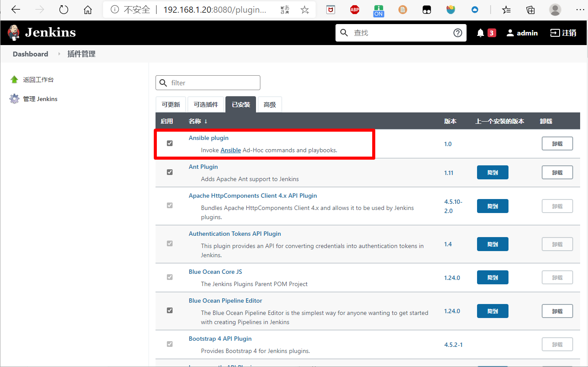Click the 注销 logout link
Image resolution: width=588 pixels, height=367 pixels.
tap(563, 33)
